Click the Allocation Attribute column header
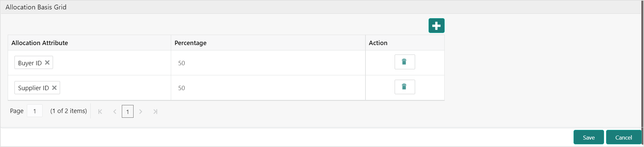This screenshot has width=644, height=147. click(x=40, y=43)
